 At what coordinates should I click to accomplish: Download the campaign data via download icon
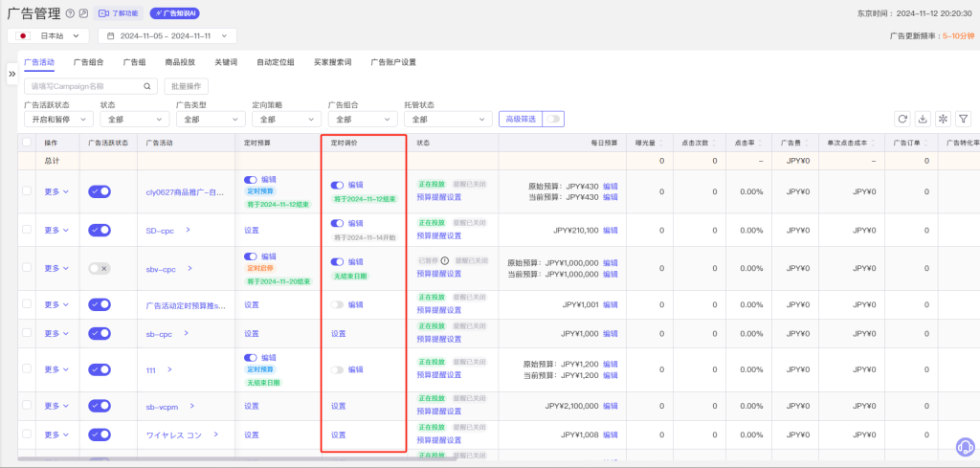click(923, 119)
